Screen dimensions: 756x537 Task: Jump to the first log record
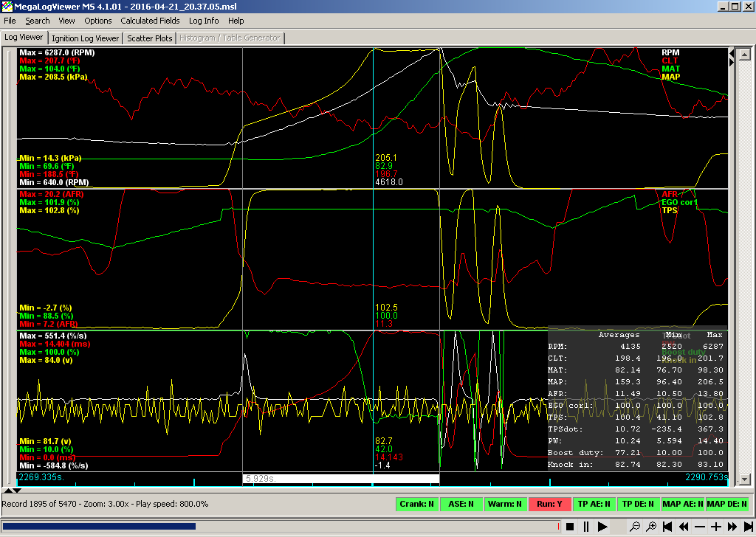[x=667, y=527]
